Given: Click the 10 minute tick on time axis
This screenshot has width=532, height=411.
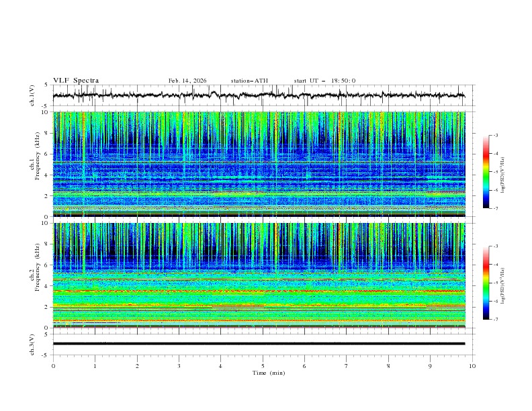Looking at the screenshot, I should pos(472,366).
